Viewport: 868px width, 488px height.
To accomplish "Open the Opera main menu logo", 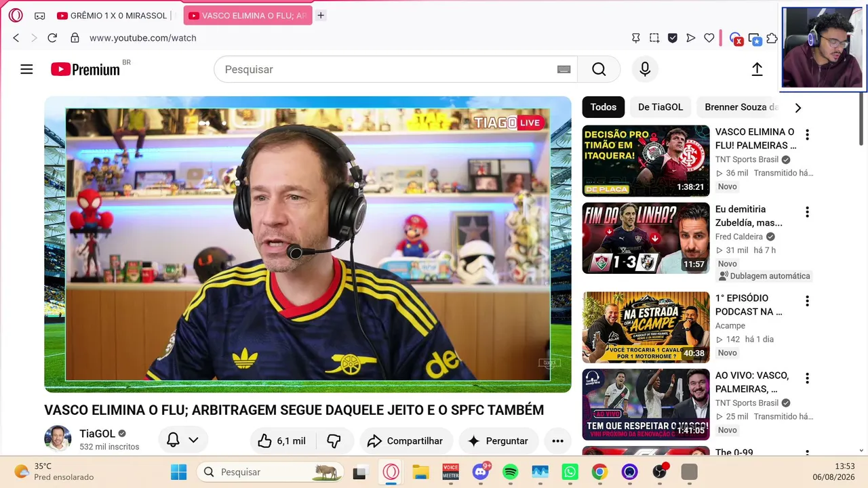I will (x=16, y=16).
